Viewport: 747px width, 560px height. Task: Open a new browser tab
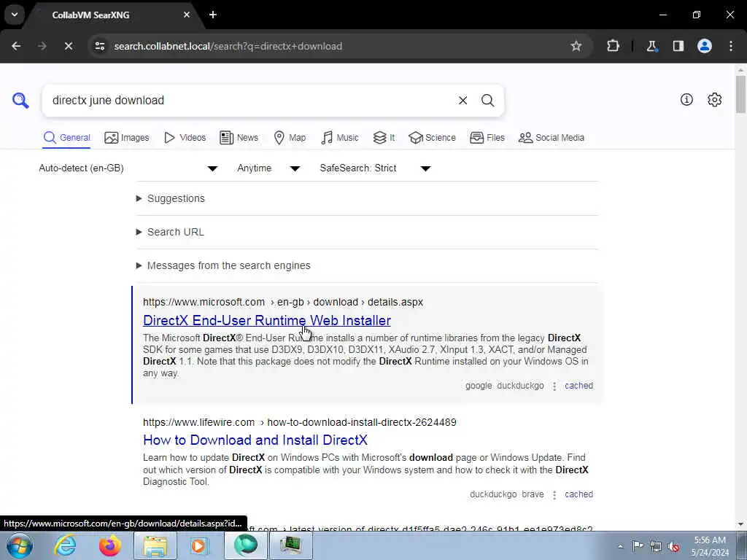pos(213,15)
